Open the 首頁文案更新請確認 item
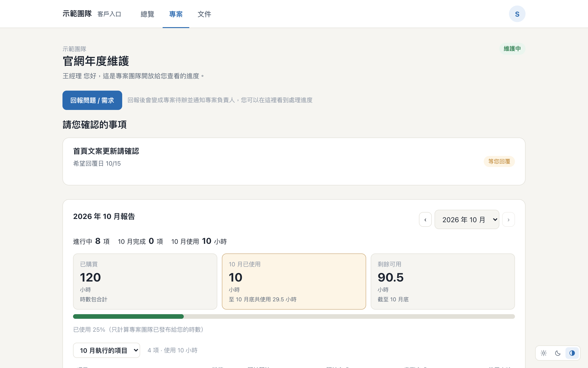This screenshot has height=368, width=588. (294, 161)
